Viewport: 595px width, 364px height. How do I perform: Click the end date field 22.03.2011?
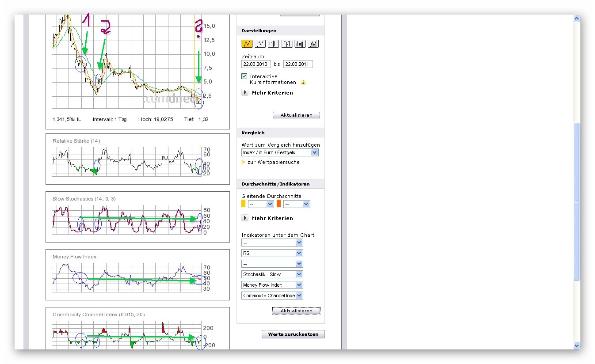point(298,64)
